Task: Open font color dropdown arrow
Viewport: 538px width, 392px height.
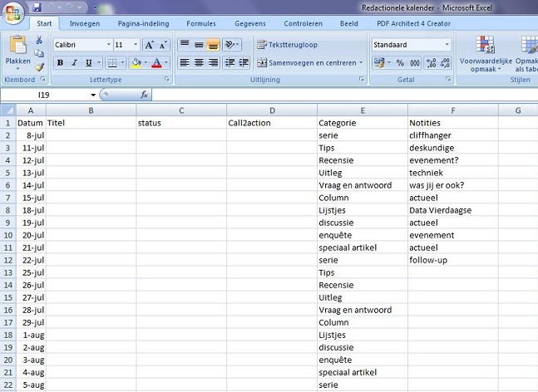Action: pos(166,63)
